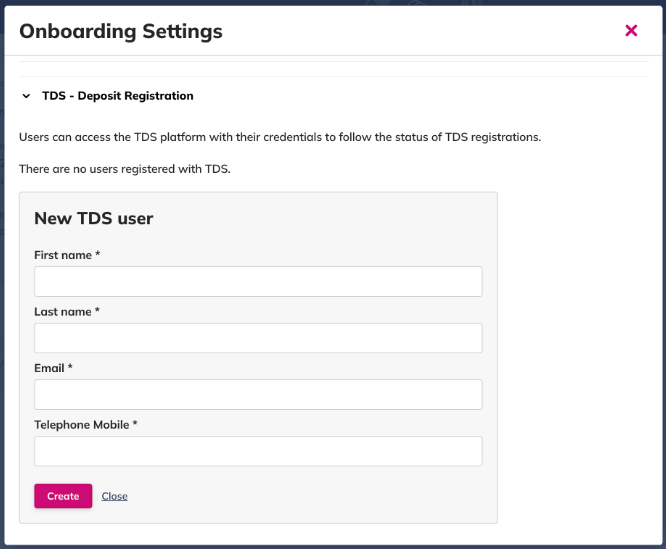The image size is (666, 549).
Task: Close the Onboarding Settings dialog
Action: point(631,31)
